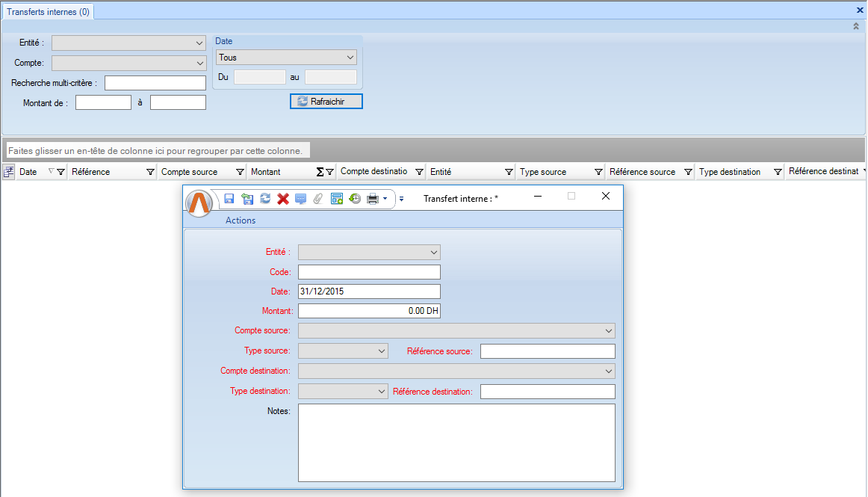Select the Transferts internes (0) tab
The image size is (868, 497).
click(48, 11)
